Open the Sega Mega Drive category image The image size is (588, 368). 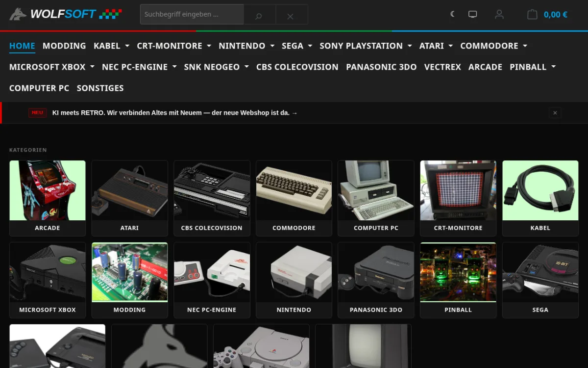click(x=540, y=272)
